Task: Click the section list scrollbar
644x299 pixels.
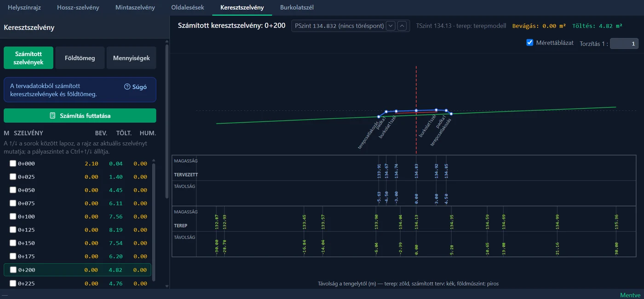Action: 154,223
